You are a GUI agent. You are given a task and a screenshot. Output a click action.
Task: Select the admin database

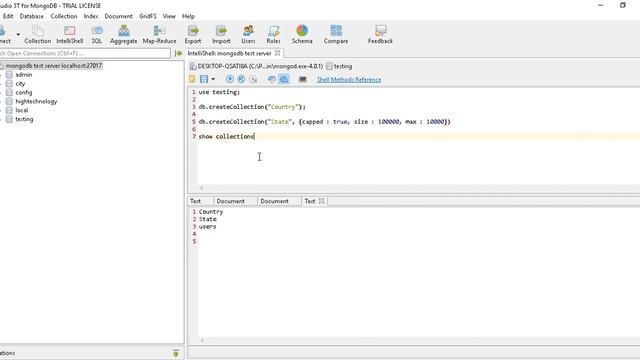click(x=24, y=75)
